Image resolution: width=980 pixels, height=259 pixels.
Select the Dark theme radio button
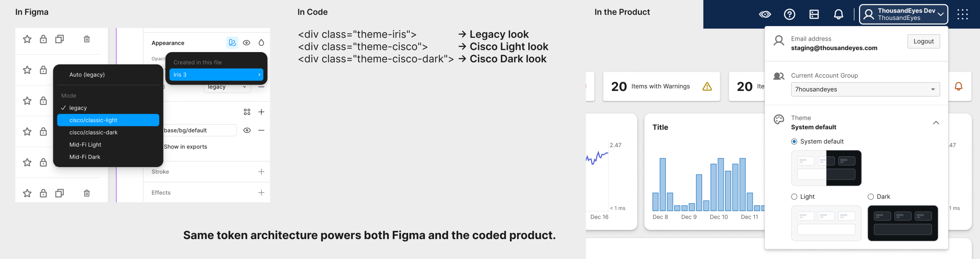pyautogui.click(x=871, y=197)
